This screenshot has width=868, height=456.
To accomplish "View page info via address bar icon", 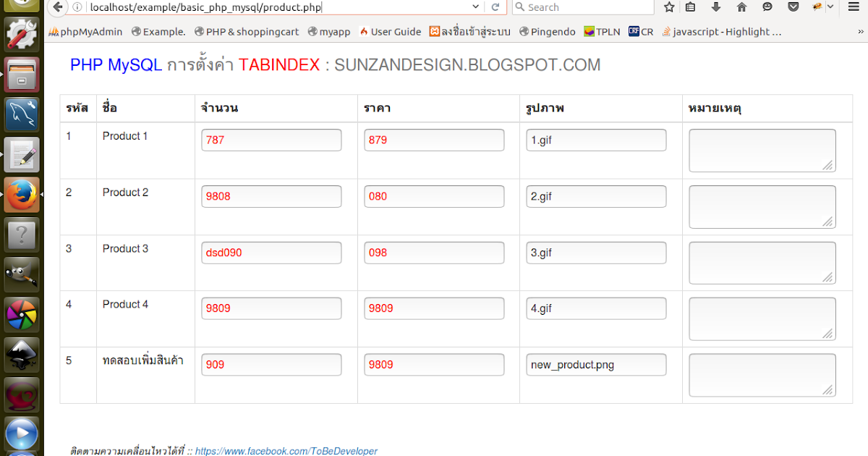I will [x=78, y=7].
